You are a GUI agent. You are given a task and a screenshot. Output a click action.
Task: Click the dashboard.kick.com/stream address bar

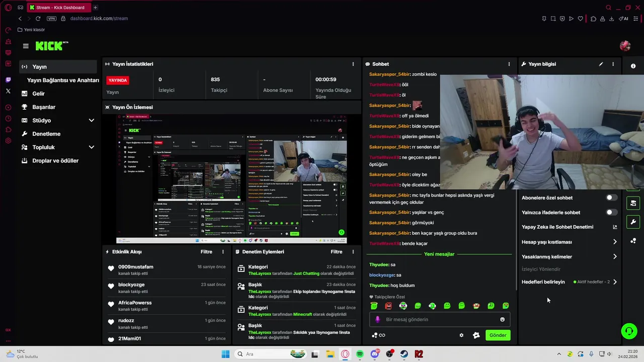pos(99,19)
